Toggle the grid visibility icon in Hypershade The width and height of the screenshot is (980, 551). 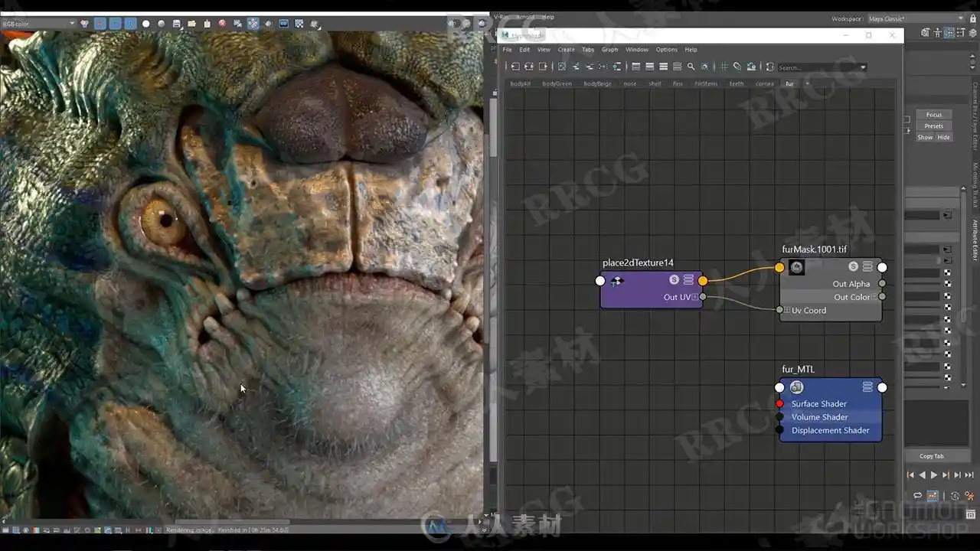tap(724, 67)
